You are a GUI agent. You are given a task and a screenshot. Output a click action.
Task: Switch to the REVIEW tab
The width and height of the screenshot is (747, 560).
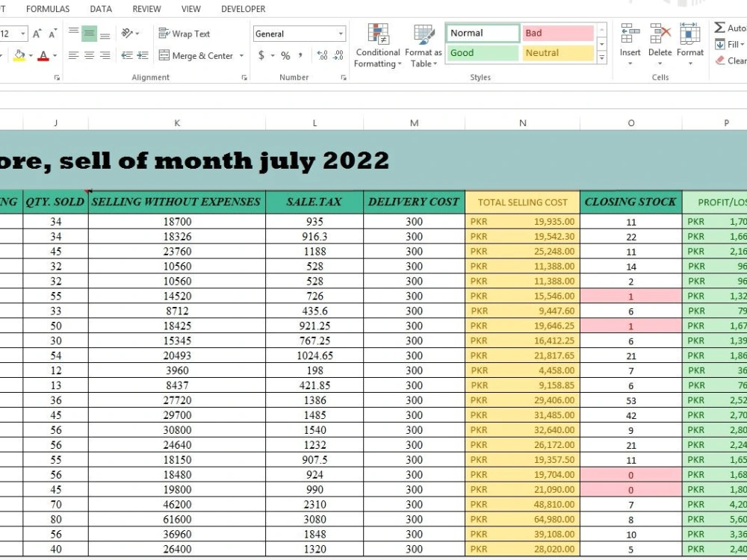click(x=146, y=9)
